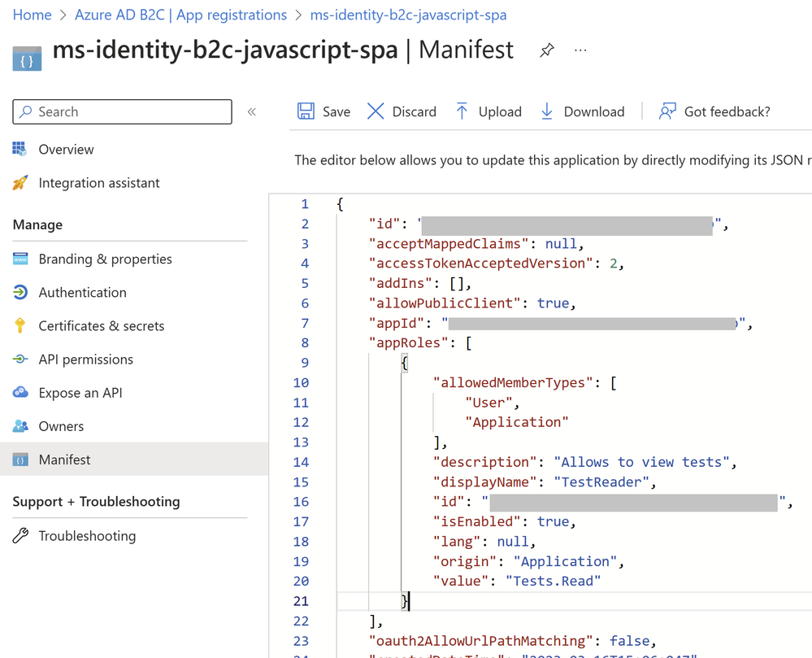This screenshot has width=812, height=658.
Task: Click "Application" value on line 12
Action: (516, 422)
